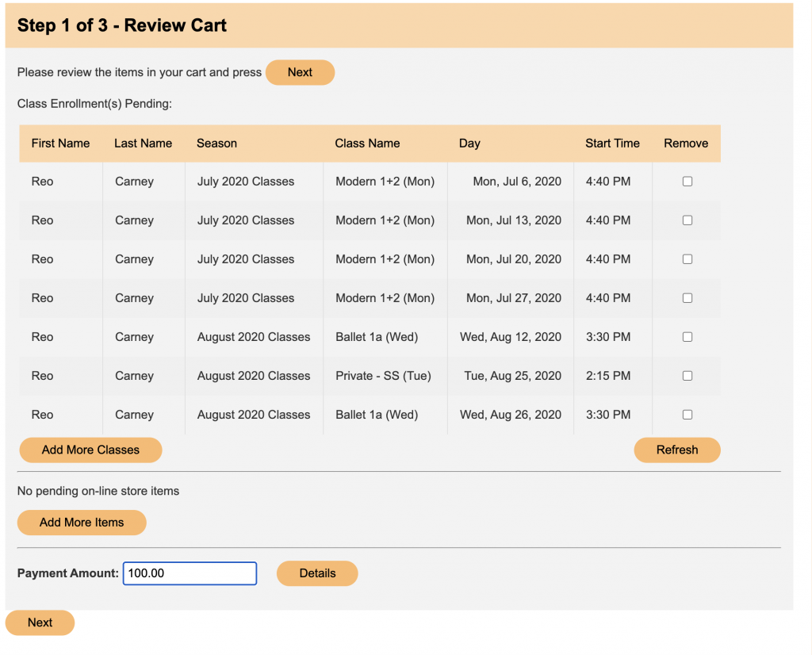Mark Aug 12 Ballet 1a class for removal
812x655 pixels.
pos(687,337)
